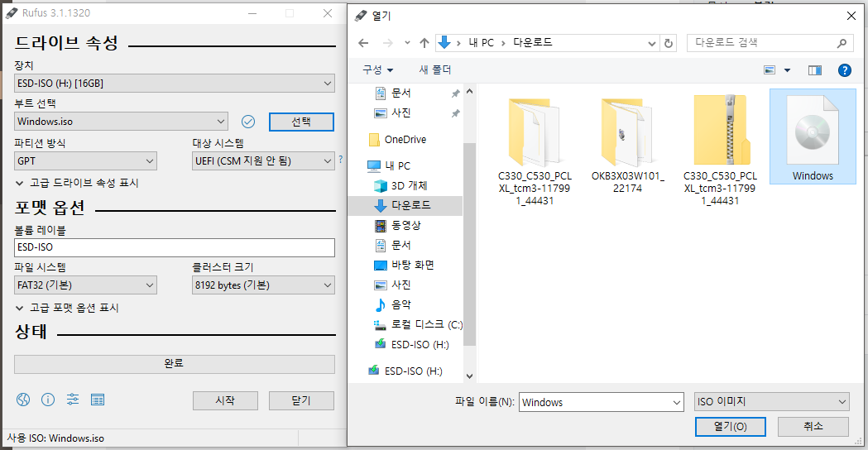Screen dimensions: 868x450
Task: Click 내 PC in the address breadcrumb
Action: pyautogui.click(x=481, y=43)
